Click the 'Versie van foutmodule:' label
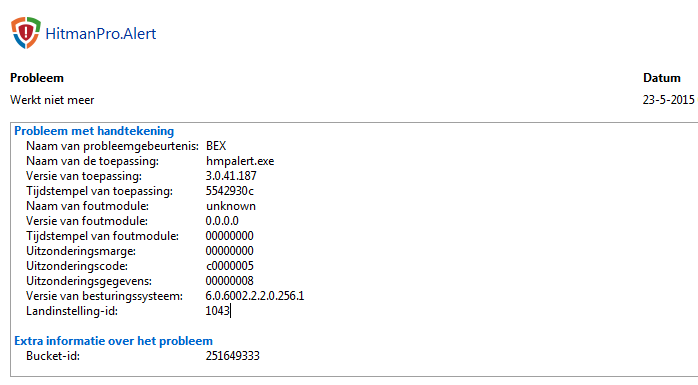This screenshot has width=698, height=385. [x=87, y=221]
